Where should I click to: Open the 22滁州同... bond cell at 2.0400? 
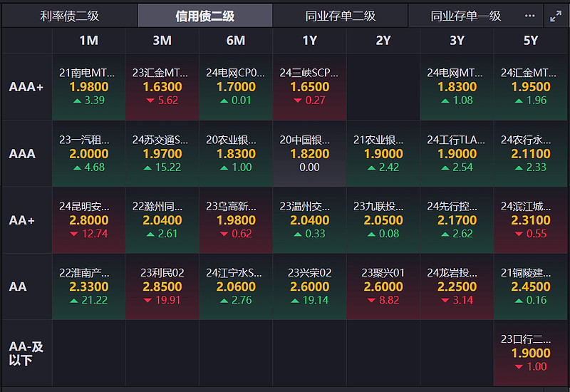coord(162,220)
